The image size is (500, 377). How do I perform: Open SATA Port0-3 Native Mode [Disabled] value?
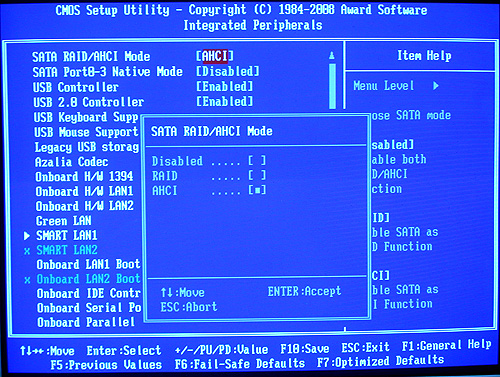point(228,71)
